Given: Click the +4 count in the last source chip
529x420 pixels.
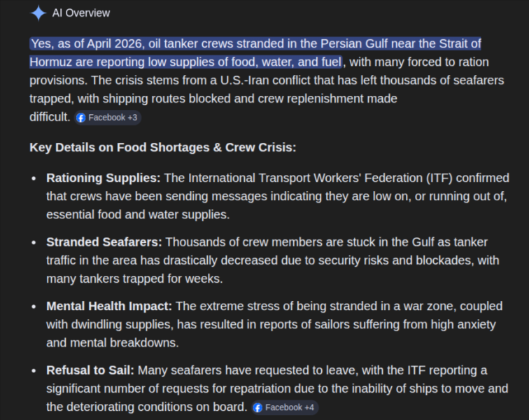Looking at the screenshot, I should pos(309,407).
